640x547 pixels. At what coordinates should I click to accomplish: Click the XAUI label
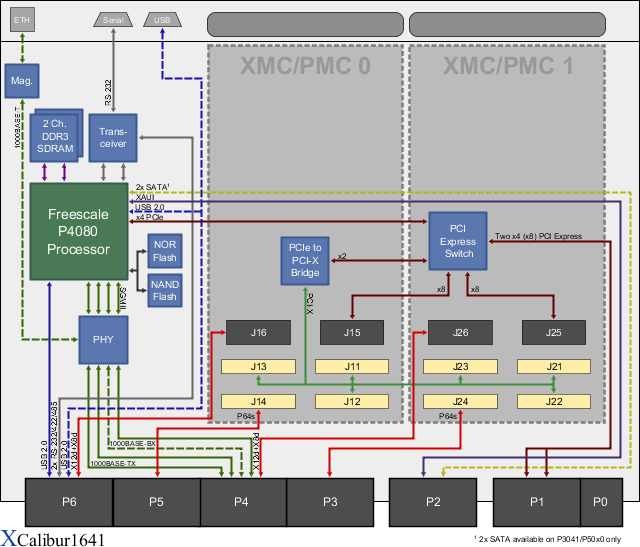[145, 197]
